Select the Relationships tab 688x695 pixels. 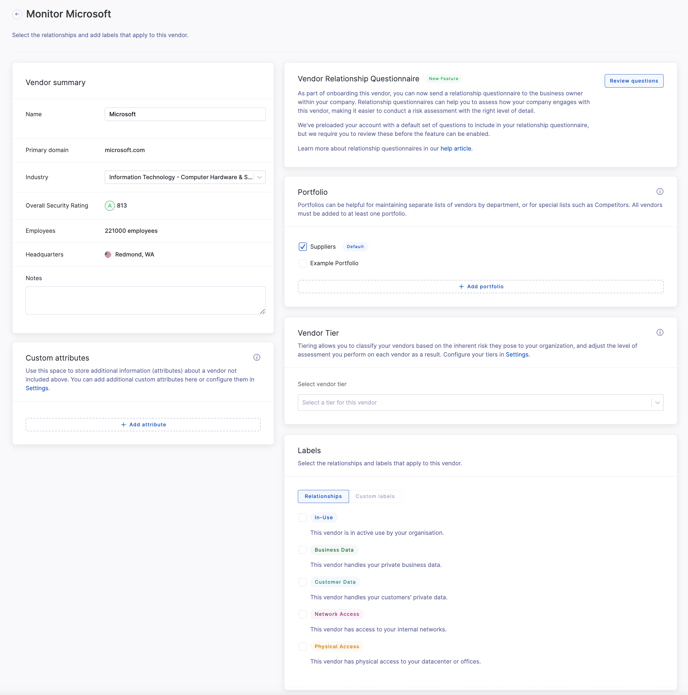click(x=323, y=496)
